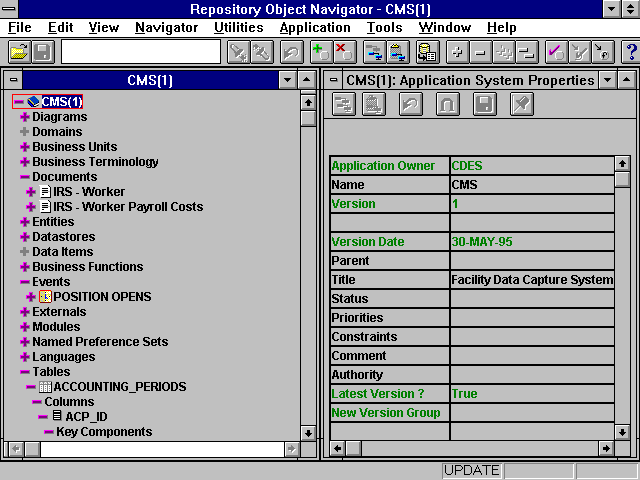Click down arrow on properties vertical scrollbar
The image size is (640, 480).
tap(622, 431)
